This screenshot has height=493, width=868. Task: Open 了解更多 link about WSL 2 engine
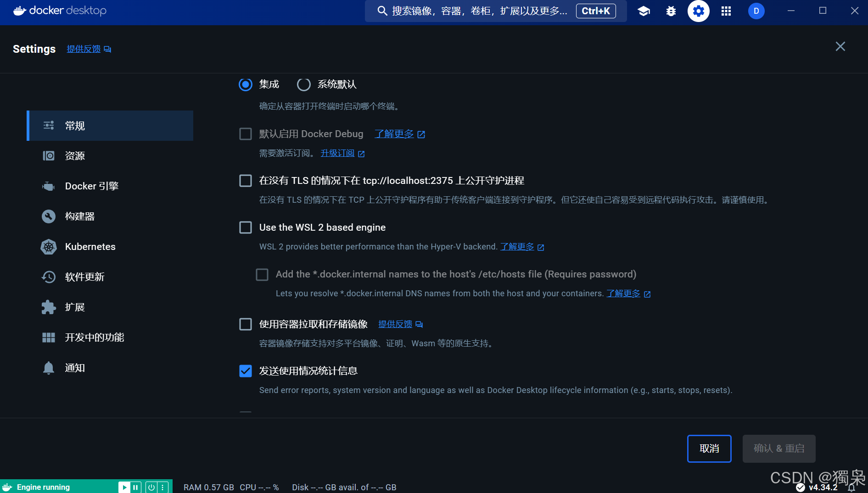click(517, 247)
